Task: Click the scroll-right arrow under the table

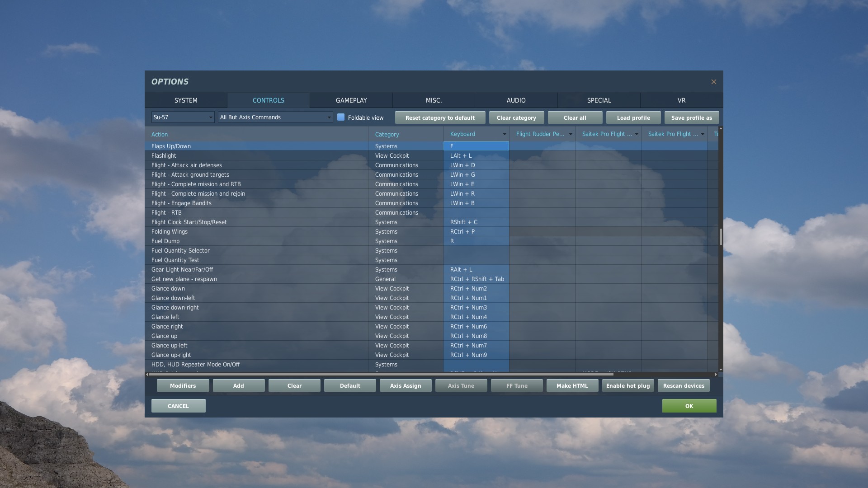Action: [716, 374]
